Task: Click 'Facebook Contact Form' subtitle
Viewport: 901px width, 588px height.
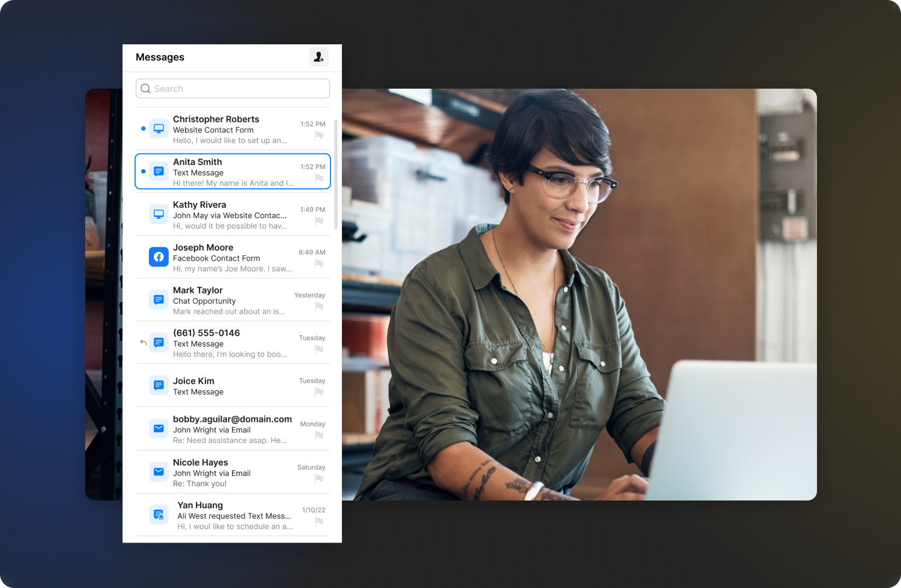Action: point(216,258)
